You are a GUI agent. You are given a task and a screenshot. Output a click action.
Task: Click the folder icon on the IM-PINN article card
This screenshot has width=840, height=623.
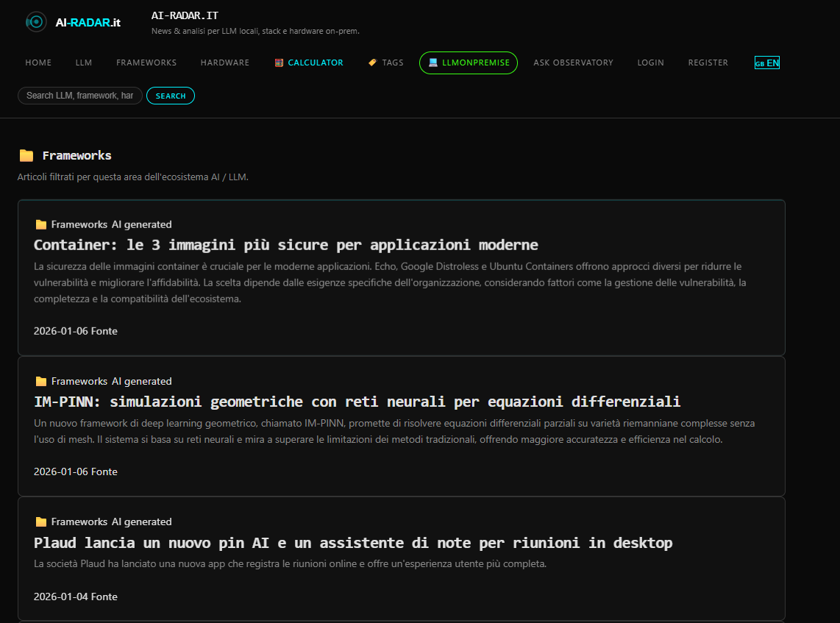43,381
